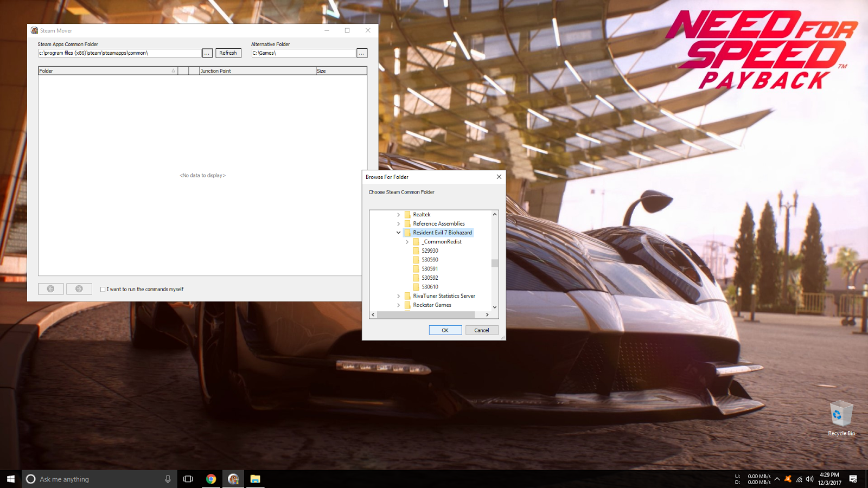Cancel the Browse For Folder dialog
The height and width of the screenshot is (488, 868).
(x=482, y=330)
